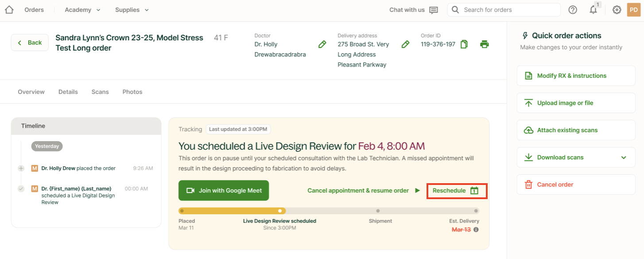Open the Supplies dropdown
Viewport: 644px width, 259px height.
(x=147, y=9)
